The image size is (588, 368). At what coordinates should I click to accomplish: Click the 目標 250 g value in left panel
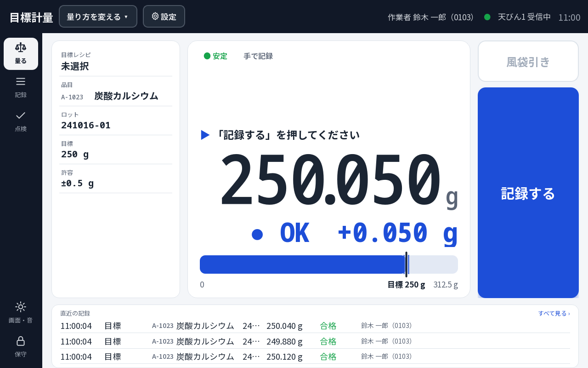tap(75, 154)
